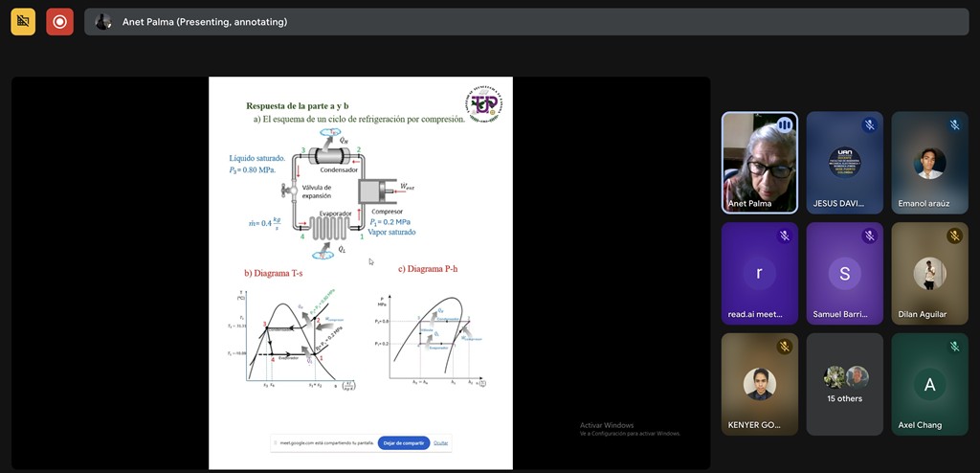980x473 pixels.
Task: Click the red recording indicator icon
Action: 59,21
